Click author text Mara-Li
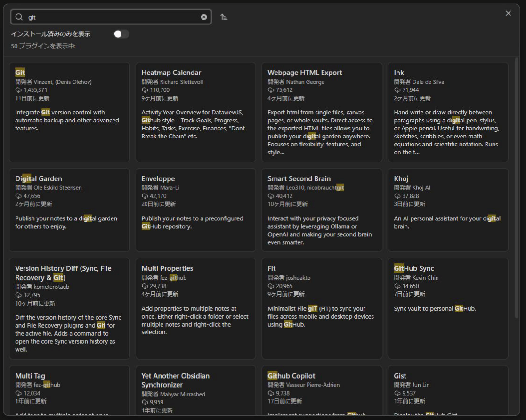The width and height of the screenshot is (526, 420). 170,188
